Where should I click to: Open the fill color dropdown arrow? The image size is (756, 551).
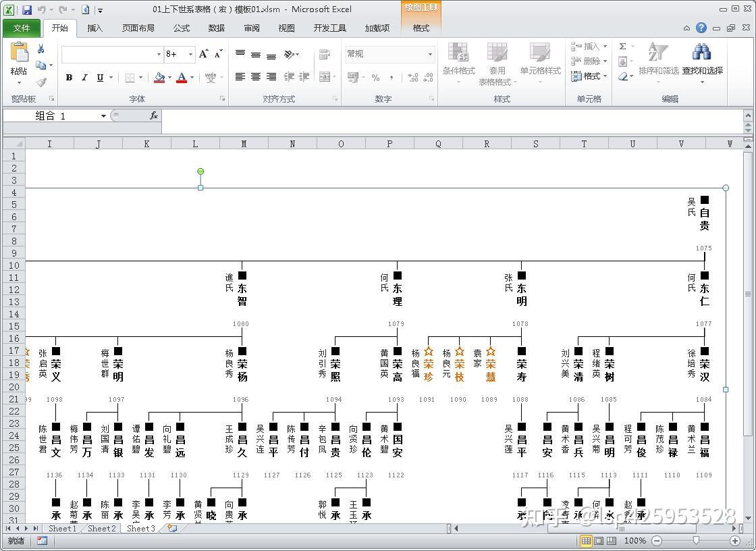point(169,77)
